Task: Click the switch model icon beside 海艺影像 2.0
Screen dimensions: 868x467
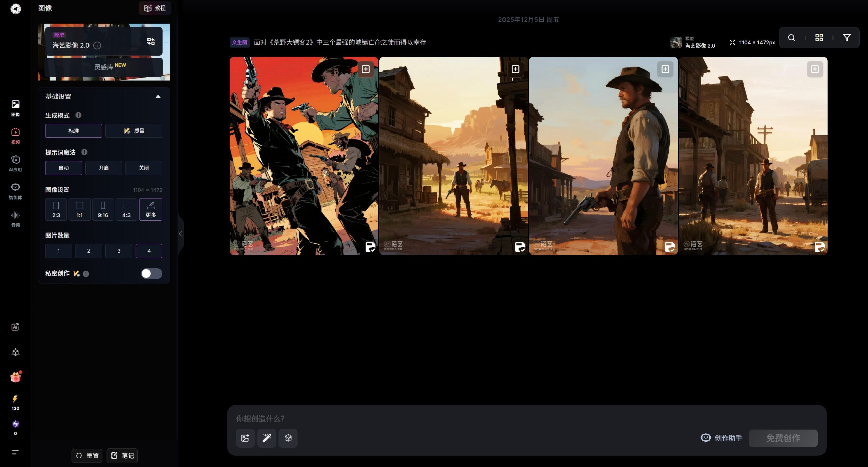Action: click(151, 41)
